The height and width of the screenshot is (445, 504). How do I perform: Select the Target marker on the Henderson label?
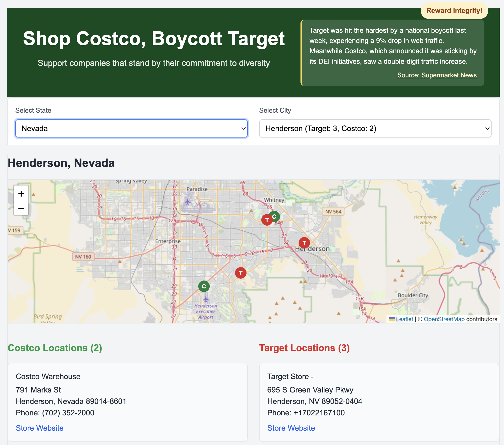tap(304, 243)
